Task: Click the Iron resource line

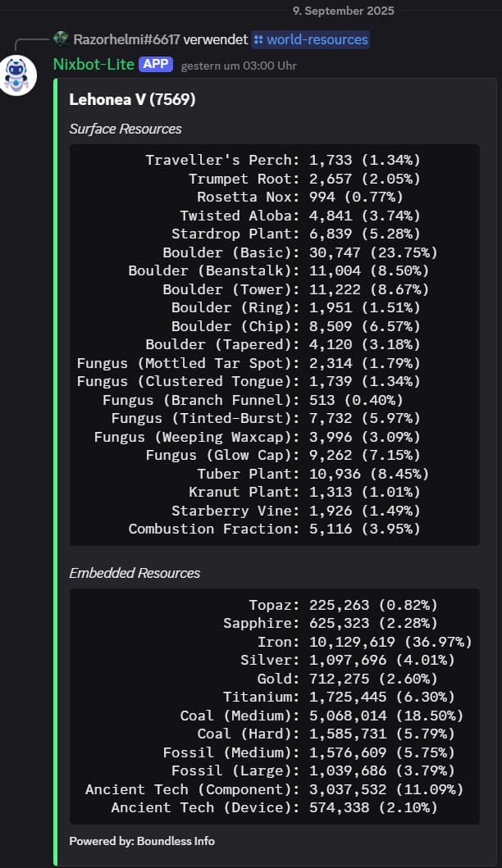Action: tap(364, 642)
